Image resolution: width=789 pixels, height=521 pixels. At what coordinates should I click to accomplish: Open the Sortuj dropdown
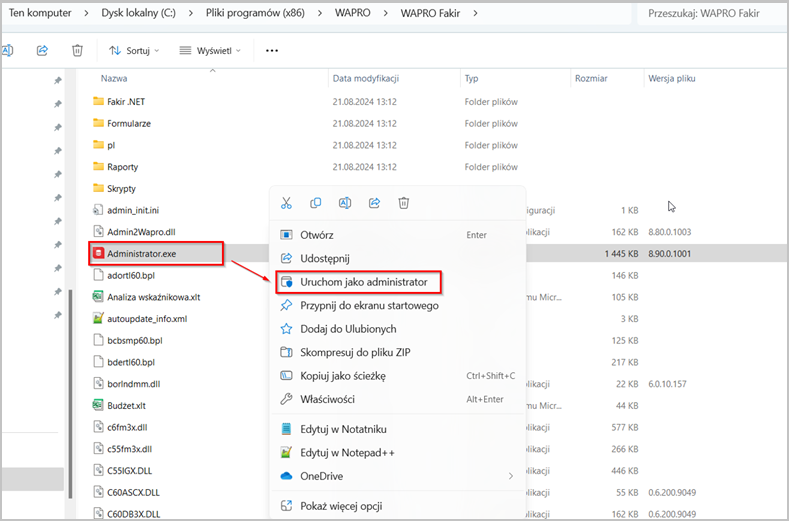[x=134, y=50]
